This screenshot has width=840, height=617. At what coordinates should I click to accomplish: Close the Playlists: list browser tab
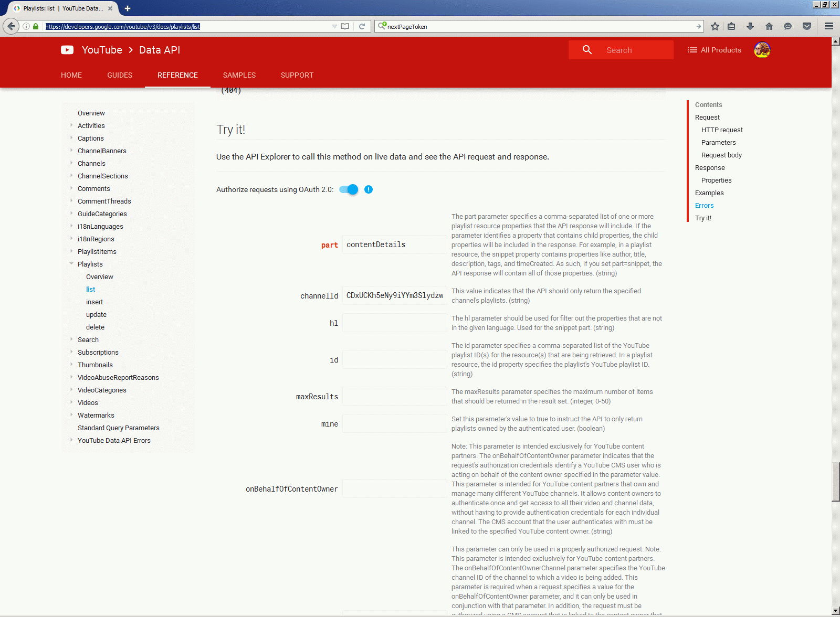110,8
